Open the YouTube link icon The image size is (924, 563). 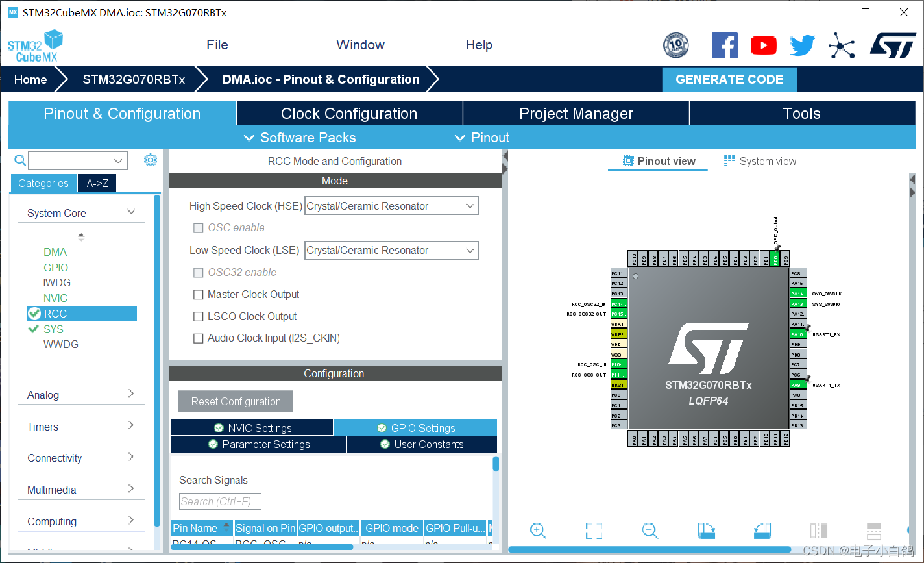pyautogui.click(x=764, y=45)
